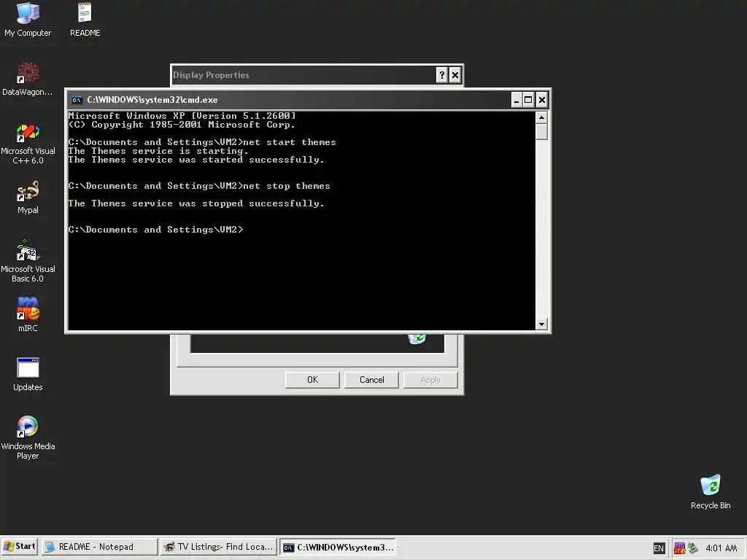Select the Updates desktop icon

click(28, 374)
